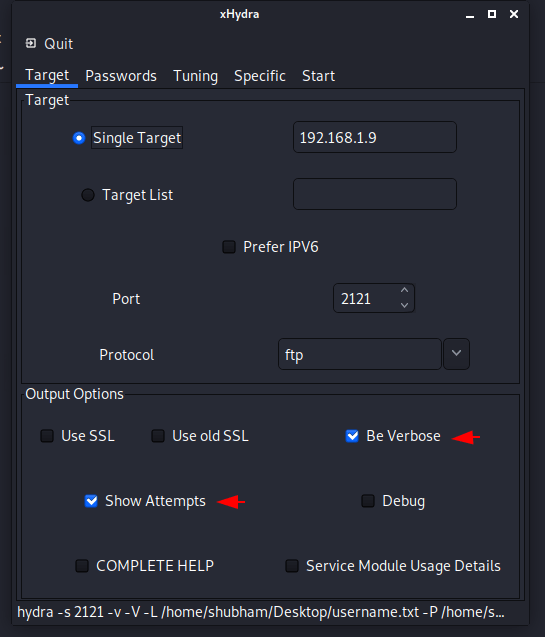The height and width of the screenshot is (637, 545).
Task: Open the ftp protocol combo box
Action: click(359, 354)
